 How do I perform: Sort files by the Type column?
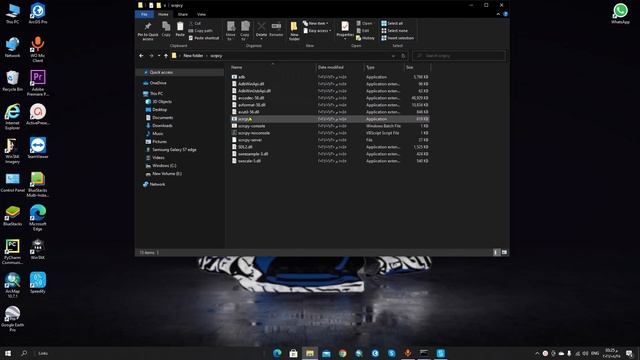(384, 67)
